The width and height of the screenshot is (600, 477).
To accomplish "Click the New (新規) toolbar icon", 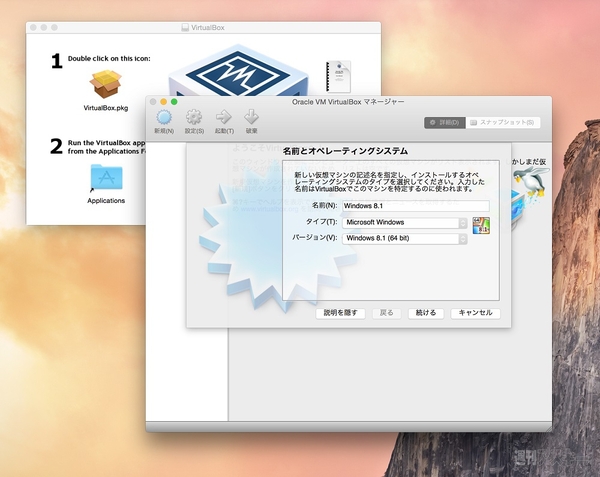I will tap(164, 117).
